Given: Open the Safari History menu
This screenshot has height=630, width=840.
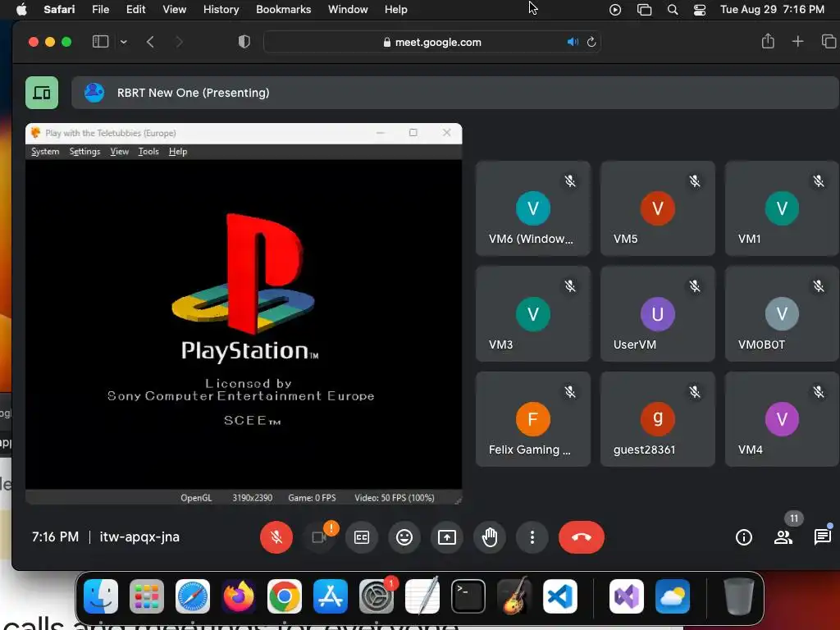Looking at the screenshot, I should 221,9.
